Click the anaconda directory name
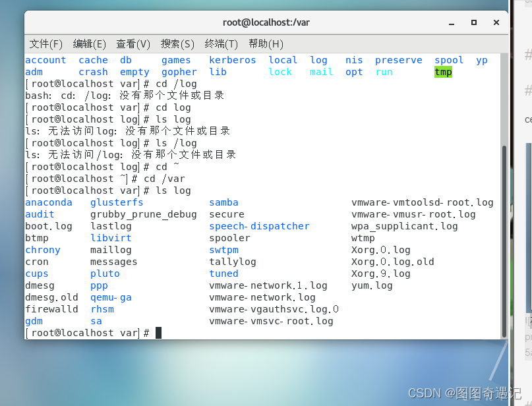 (x=48, y=202)
